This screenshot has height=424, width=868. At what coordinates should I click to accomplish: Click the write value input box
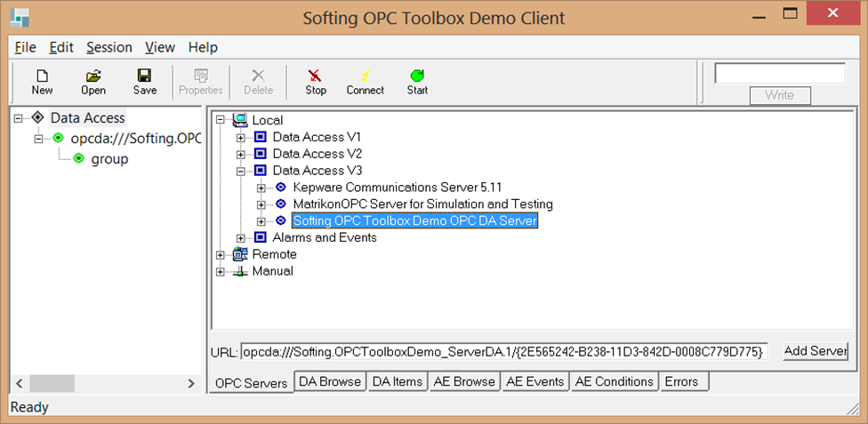coord(779,74)
